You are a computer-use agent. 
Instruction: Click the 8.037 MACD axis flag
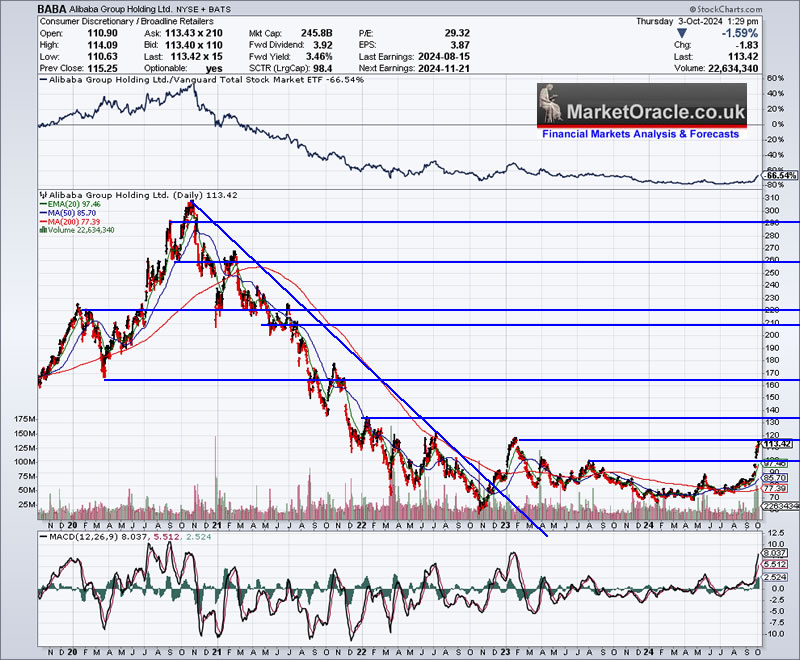(x=774, y=553)
